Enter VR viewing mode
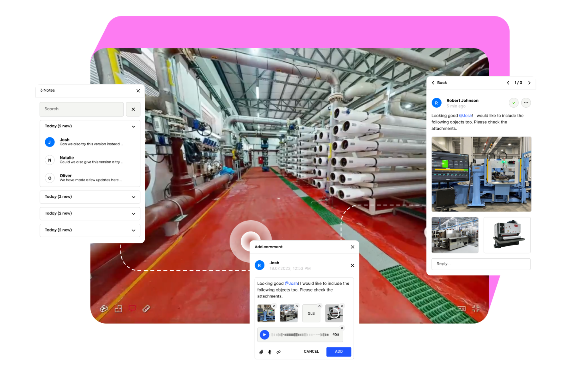 462,308
